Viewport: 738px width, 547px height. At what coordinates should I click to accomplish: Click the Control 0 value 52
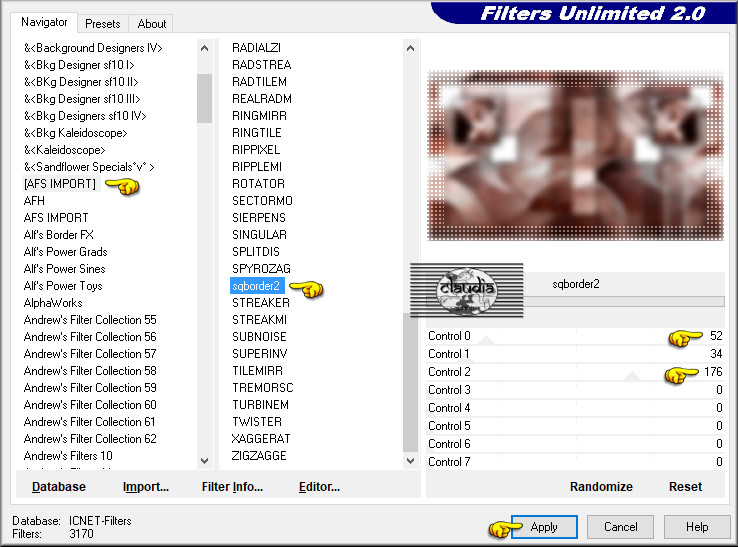coord(716,336)
